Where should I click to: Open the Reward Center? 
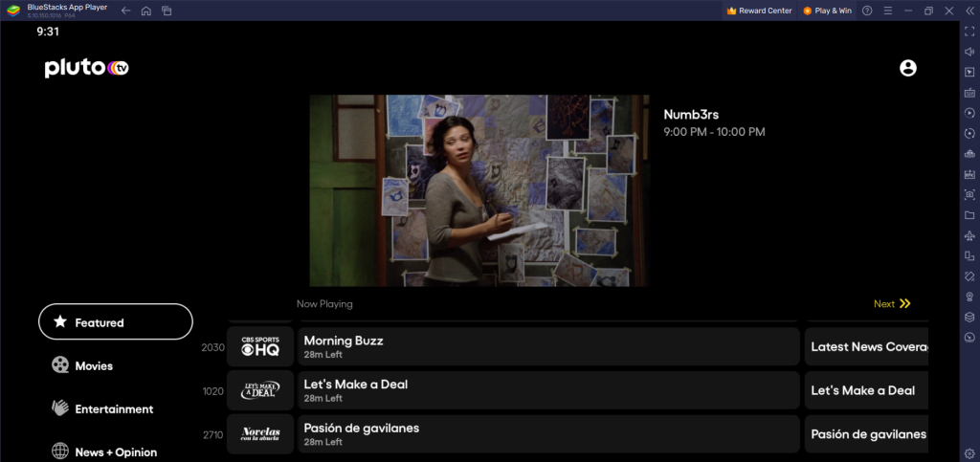tap(759, 11)
